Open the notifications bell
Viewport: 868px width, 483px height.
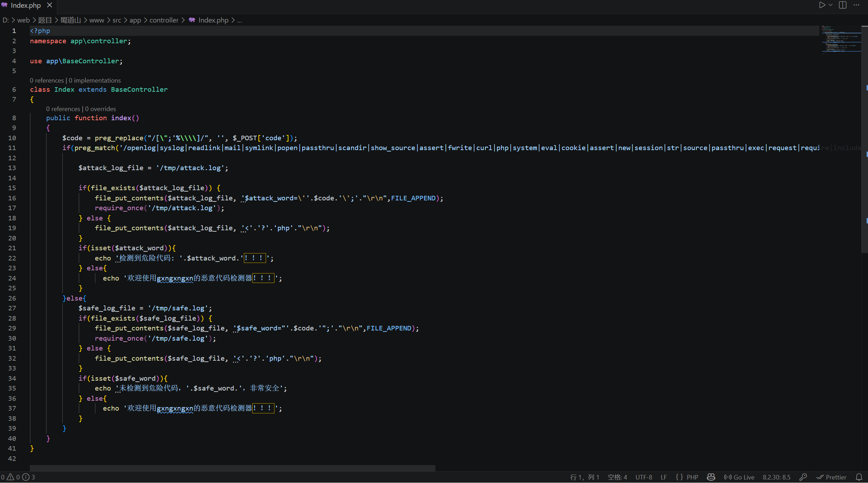(859, 477)
